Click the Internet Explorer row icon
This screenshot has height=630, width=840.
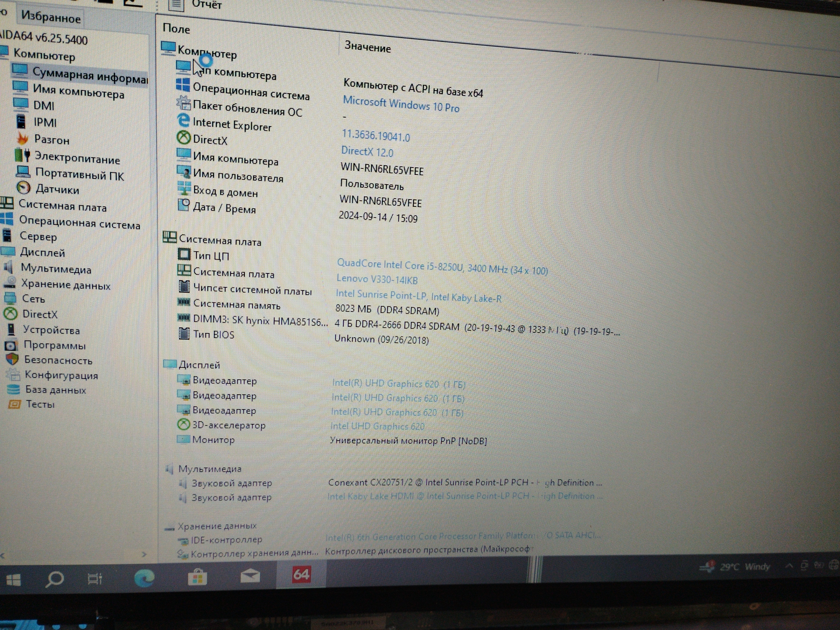click(x=183, y=120)
